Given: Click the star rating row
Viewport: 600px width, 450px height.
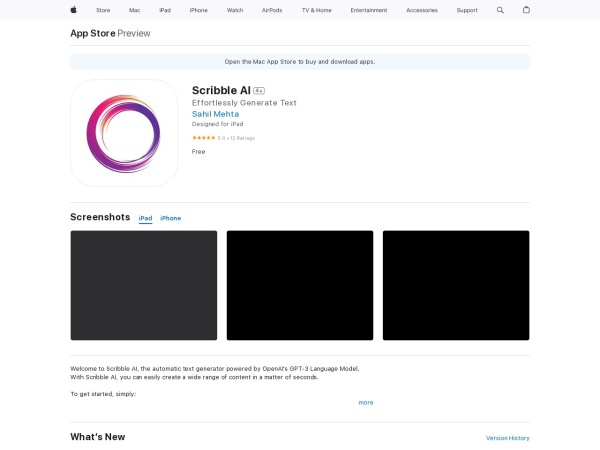Looking at the screenshot, I should 223,138.
